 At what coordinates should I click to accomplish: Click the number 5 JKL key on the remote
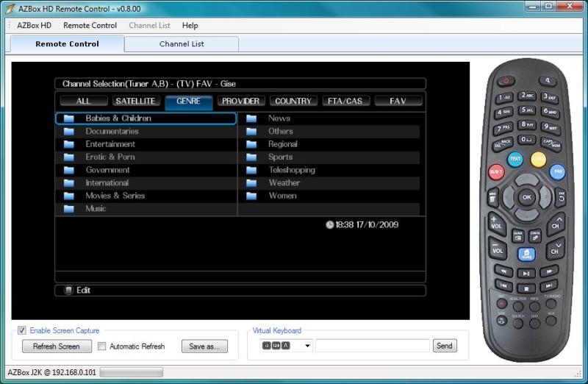tap(527, 110)
